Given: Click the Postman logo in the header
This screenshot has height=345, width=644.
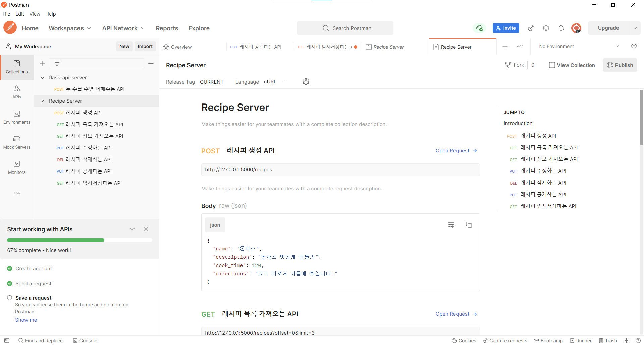Looking at the screenshot, I should [x=10, y=28].
